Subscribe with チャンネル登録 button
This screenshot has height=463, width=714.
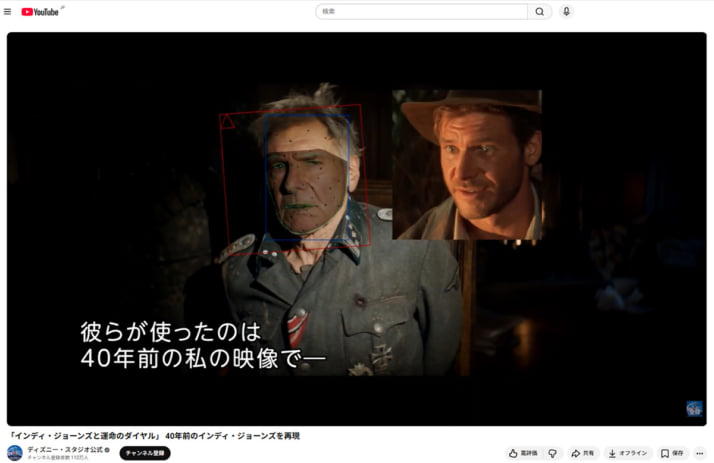(x=145, y=453)
